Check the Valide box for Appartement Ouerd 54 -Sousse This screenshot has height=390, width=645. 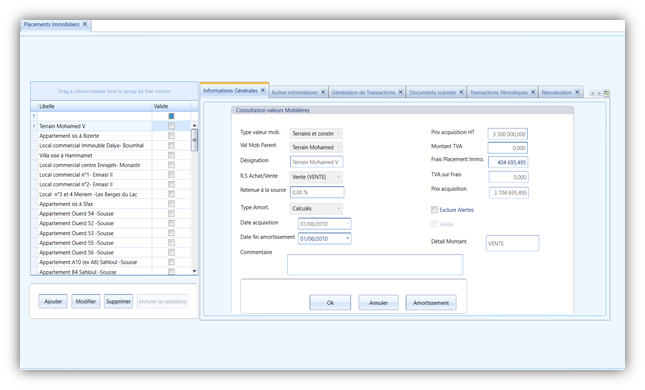[171, 214]
